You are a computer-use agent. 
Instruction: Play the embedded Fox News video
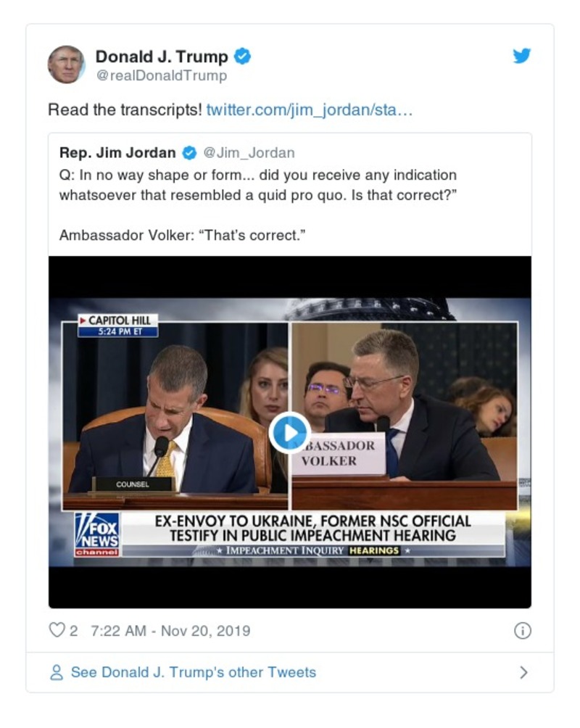pos(290,433)
